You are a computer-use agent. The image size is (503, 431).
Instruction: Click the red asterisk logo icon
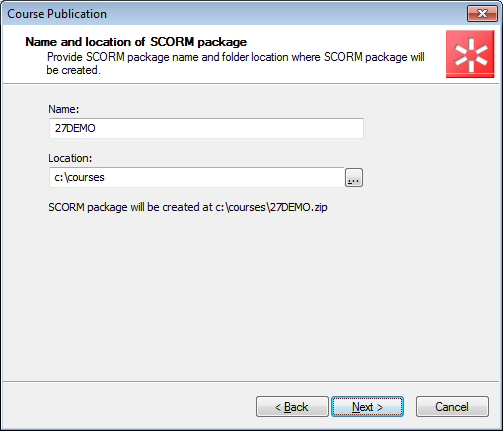click(470, 54)
